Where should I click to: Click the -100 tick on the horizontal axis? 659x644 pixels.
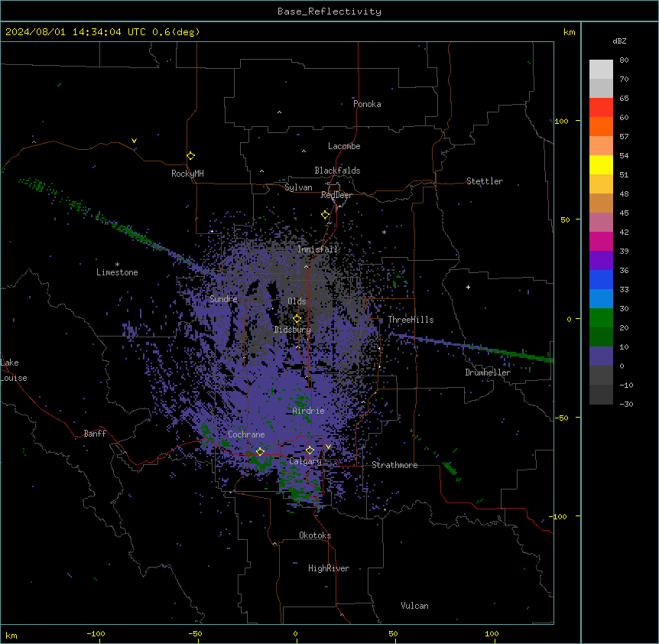96,633
